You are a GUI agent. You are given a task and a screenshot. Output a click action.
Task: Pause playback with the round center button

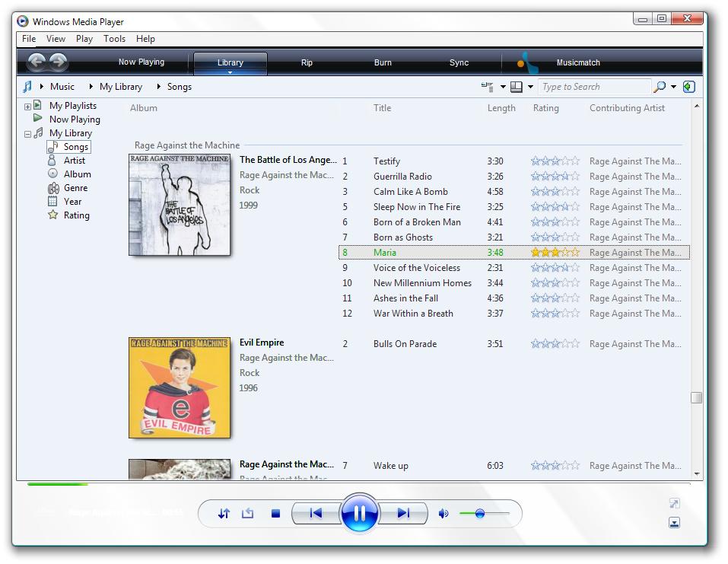(x=359, y=513)
